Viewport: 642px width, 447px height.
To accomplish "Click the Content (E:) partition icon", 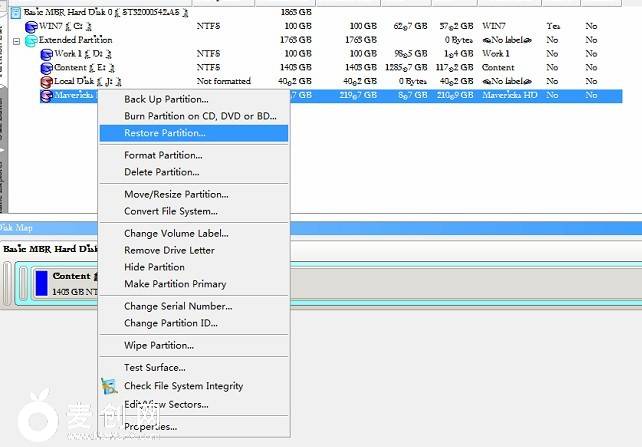I will [45, 67].
